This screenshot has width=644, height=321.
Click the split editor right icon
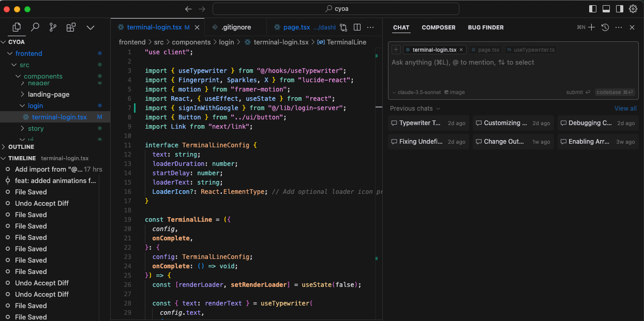[x=357, y=27]
